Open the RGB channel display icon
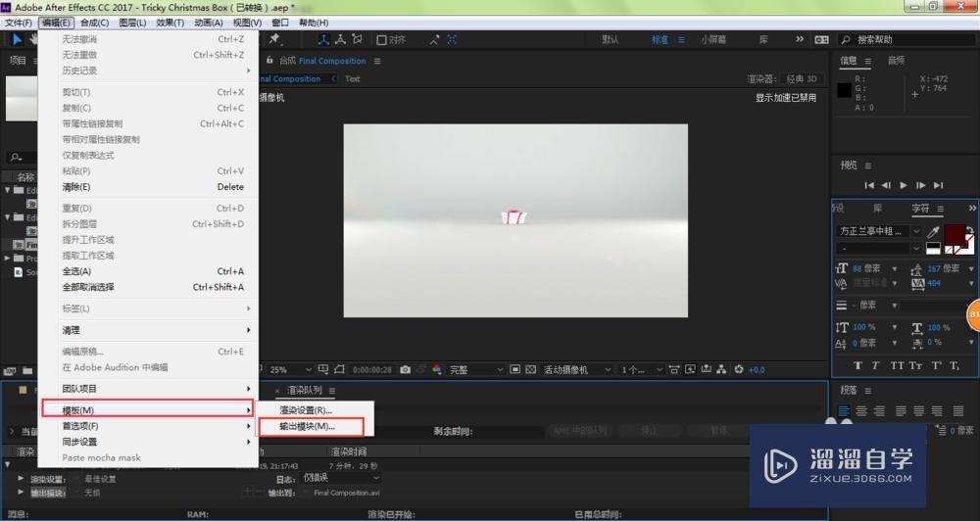The image size is (980, 521). [x=436, y=370]
